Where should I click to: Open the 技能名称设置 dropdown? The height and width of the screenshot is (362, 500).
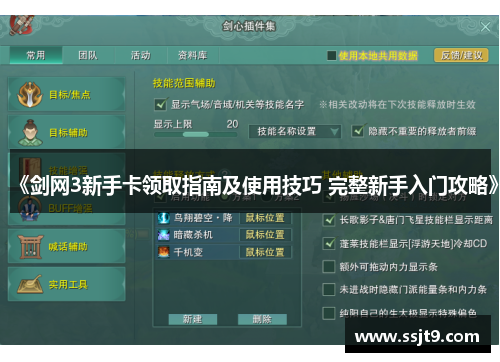(x=295, y=131)
